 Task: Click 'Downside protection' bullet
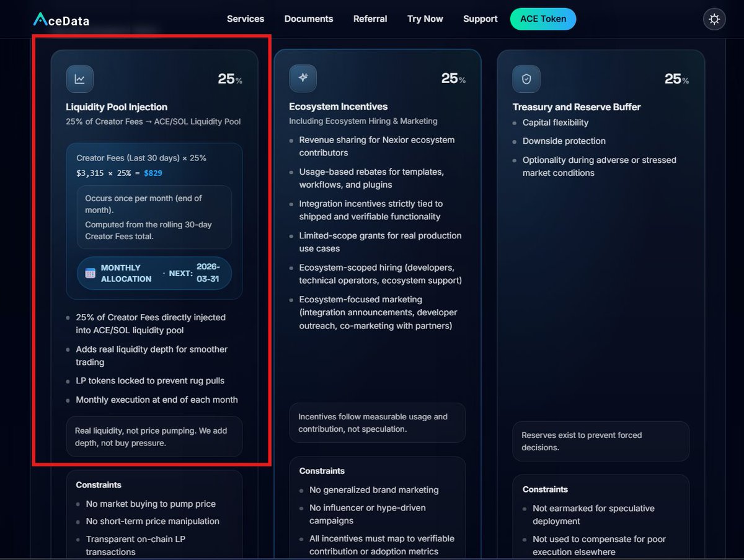click(564, 141)
